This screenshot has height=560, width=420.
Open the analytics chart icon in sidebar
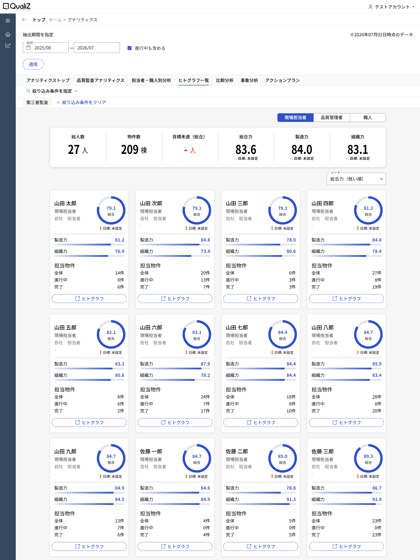click(x=8, y=45)
